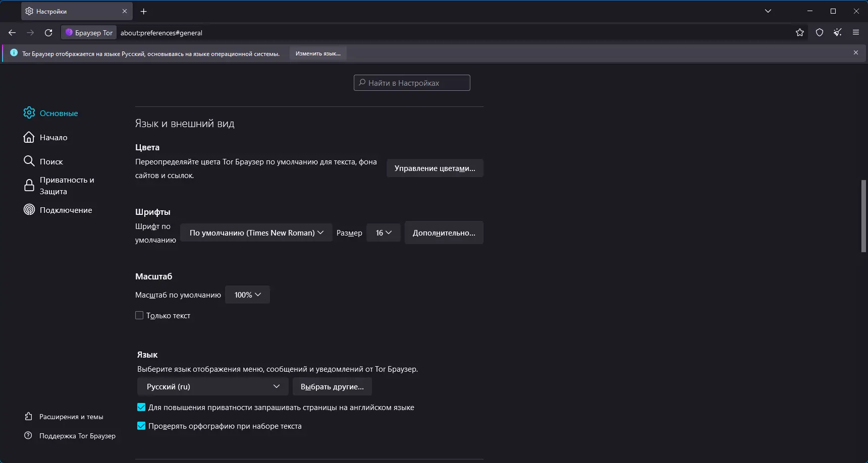Minimize the browser window
This screenshot has width=868, height=463.
pos(810,11)
